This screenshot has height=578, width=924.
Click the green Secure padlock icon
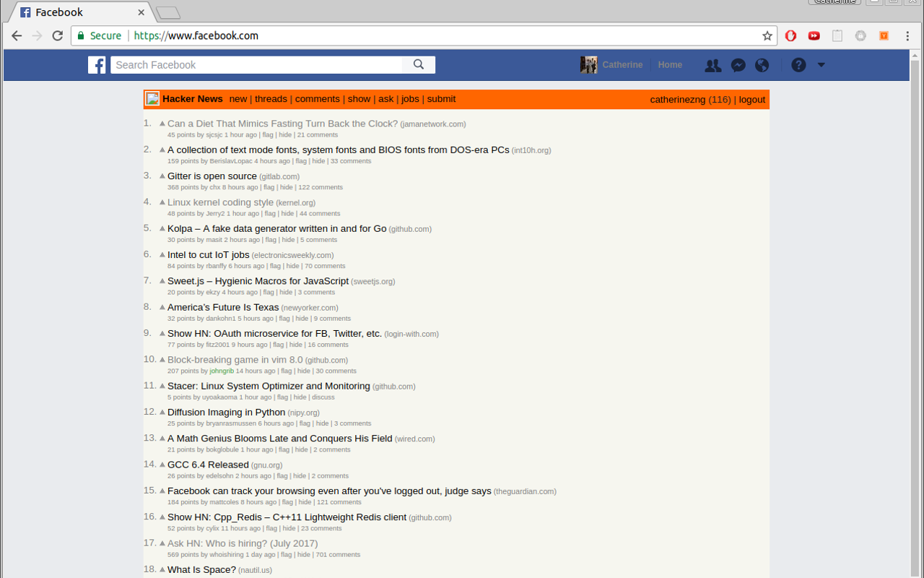click(x=81, y=35)
